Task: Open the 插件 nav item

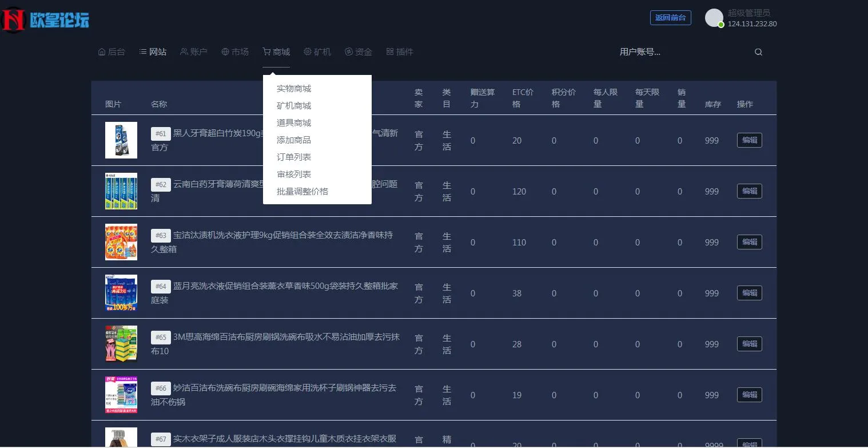Action: pyautogui.click(x=400, y=52)
